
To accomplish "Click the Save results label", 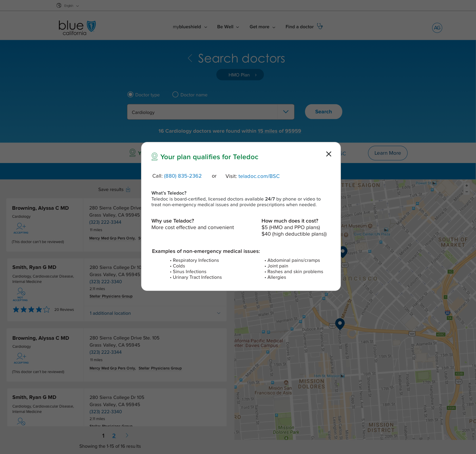I will click(111, 190).
